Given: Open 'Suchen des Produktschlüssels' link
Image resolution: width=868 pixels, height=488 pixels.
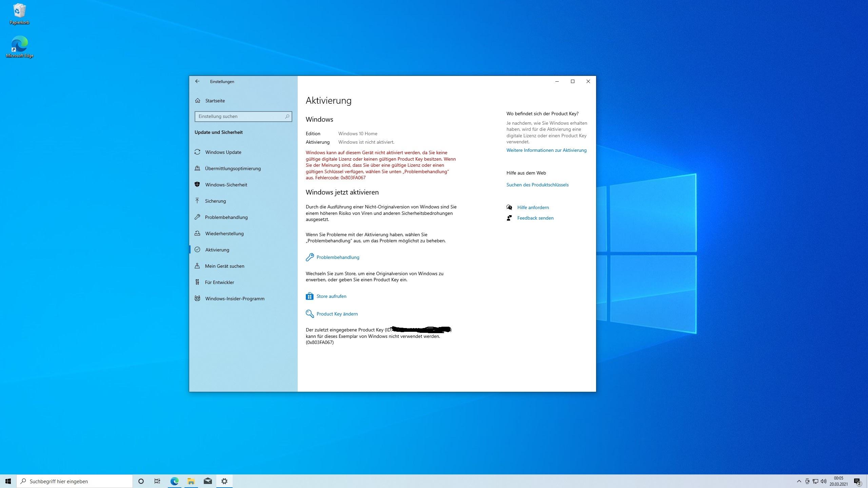Looking at the screenshot, I should [x=537, y=185].
